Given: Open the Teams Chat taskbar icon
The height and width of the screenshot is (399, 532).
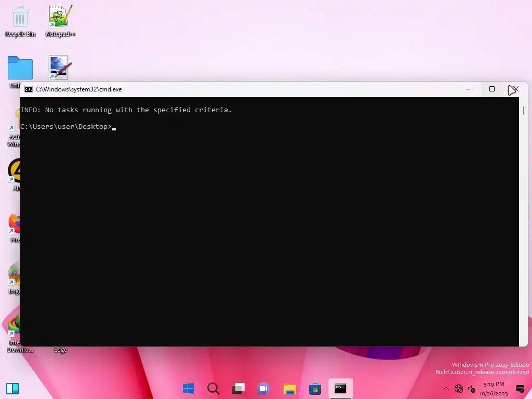Looking at the screenshot, I should pos(263,389).
